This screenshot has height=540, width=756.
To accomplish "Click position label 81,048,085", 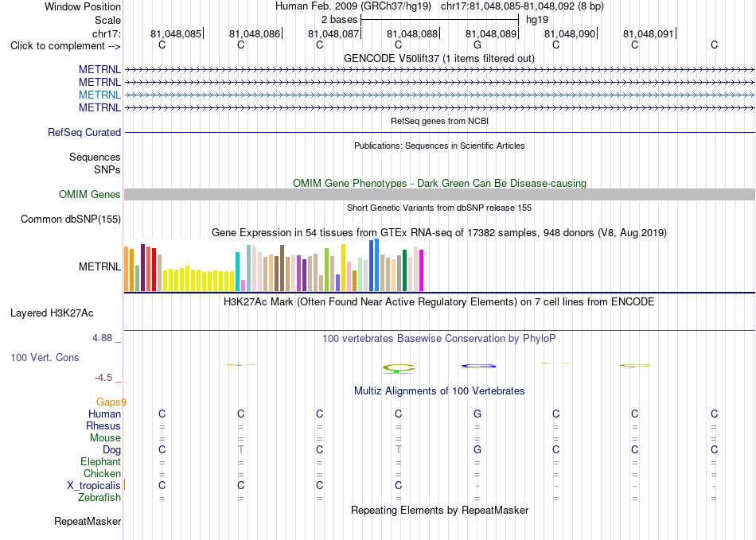I will click(176, 33).
